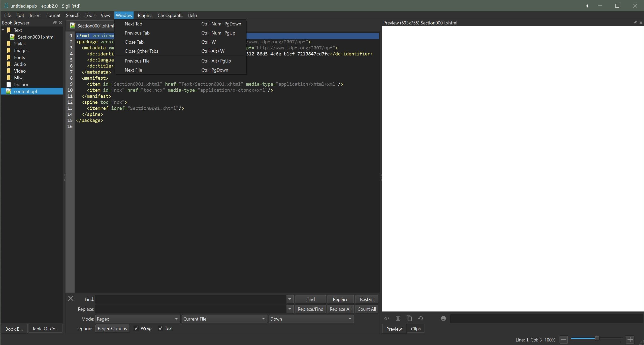Zoom in with the plus icon
644x345 pixels.
point(630,339)
